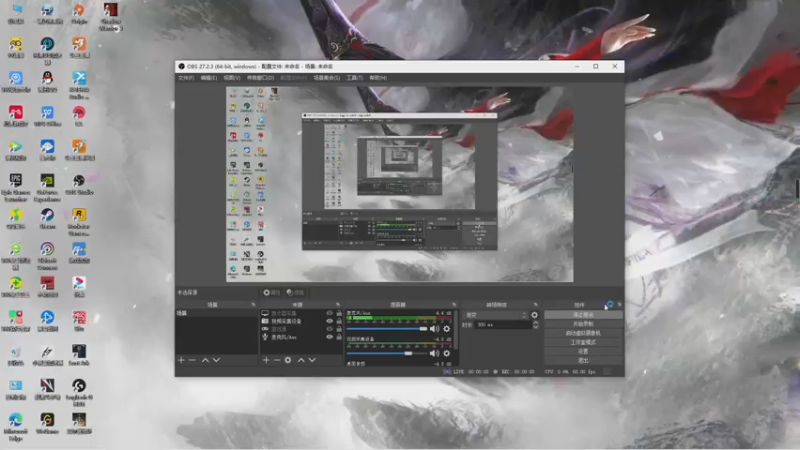800x450 pixels.
Task: Lock the 视频采集设备 source
Action: click(339, 321)
